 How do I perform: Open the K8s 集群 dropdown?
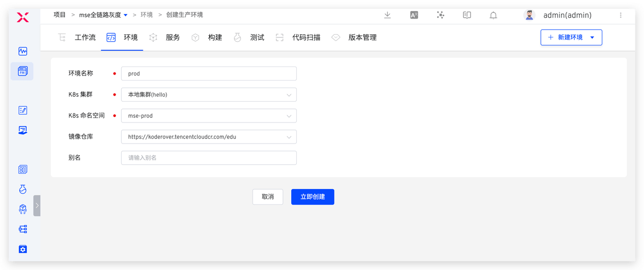pos(209,95)
